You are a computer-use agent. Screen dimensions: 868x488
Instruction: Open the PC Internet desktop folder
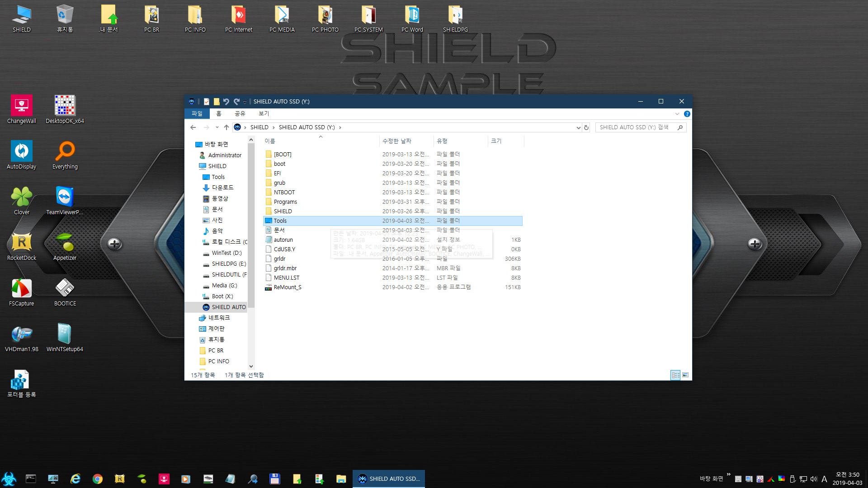[238, 19]
